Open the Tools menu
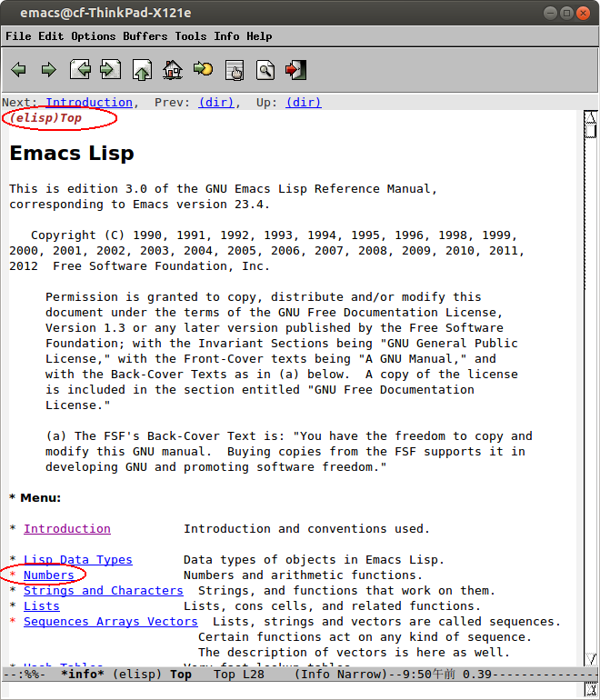Screen dimensions: 600x700 (191, 36)
